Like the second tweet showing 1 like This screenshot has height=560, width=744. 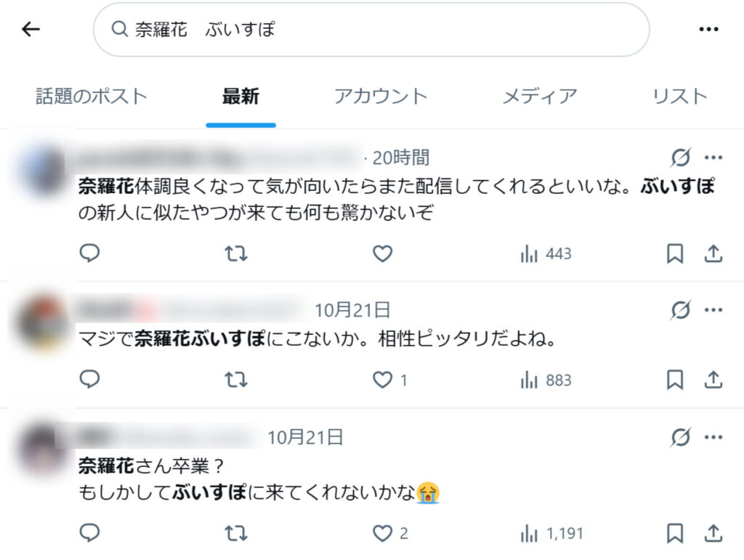(382, 379)
